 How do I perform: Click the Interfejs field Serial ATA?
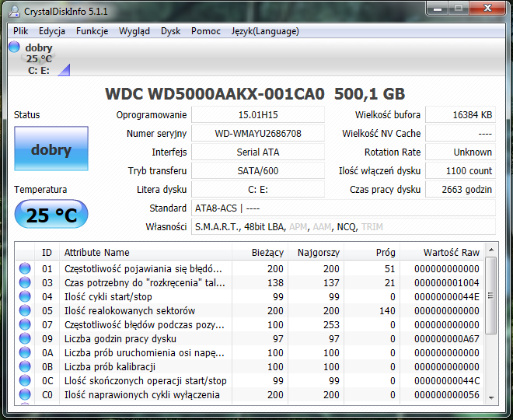coord(258,152)
